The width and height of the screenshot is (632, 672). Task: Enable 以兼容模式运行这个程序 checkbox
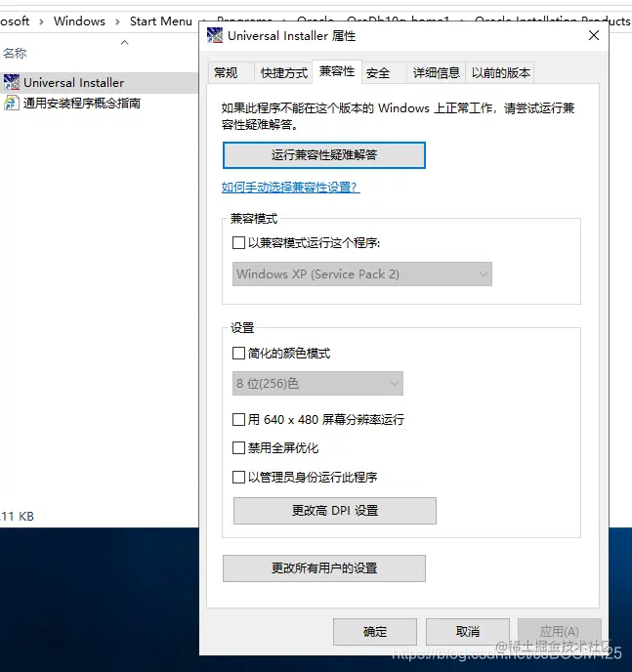pyautogui.click(x=238, y=243)
